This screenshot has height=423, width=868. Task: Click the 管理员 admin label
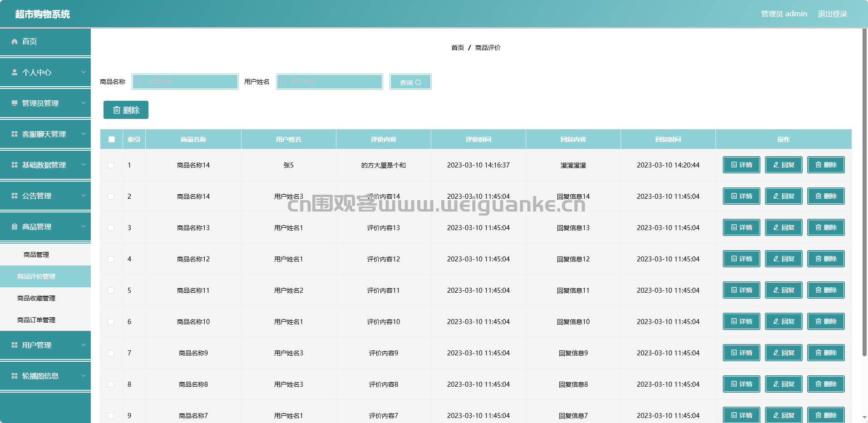(x=784, y=14)
